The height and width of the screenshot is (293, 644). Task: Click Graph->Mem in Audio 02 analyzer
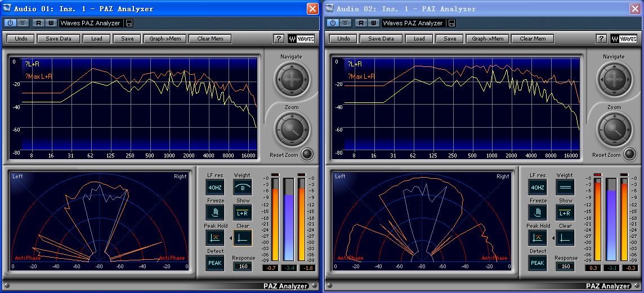click(x=488, y=39)
